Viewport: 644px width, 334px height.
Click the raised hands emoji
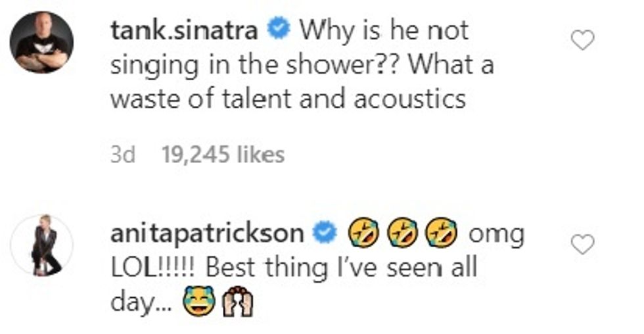237,303
